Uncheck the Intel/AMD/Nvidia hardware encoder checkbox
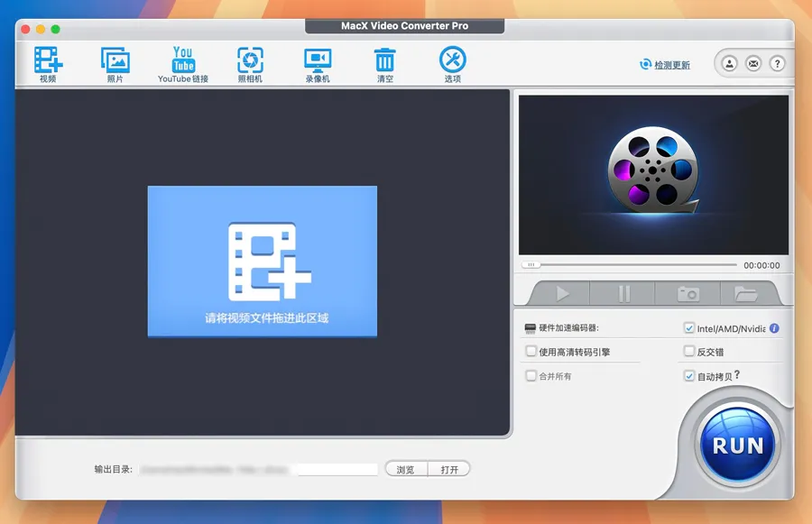This screenshot has width=812, height=524. (689, 328)
